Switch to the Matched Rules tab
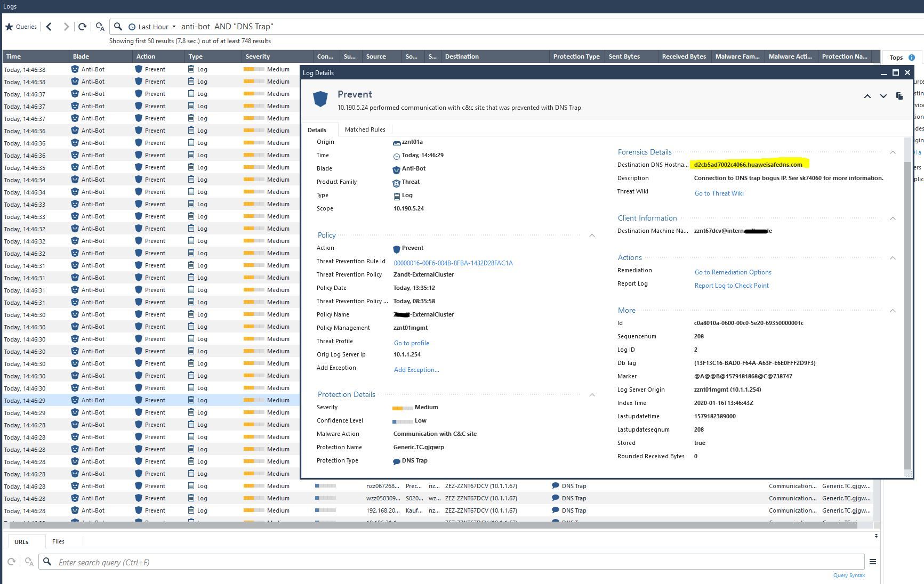924x584 pixels. [365, 129]
